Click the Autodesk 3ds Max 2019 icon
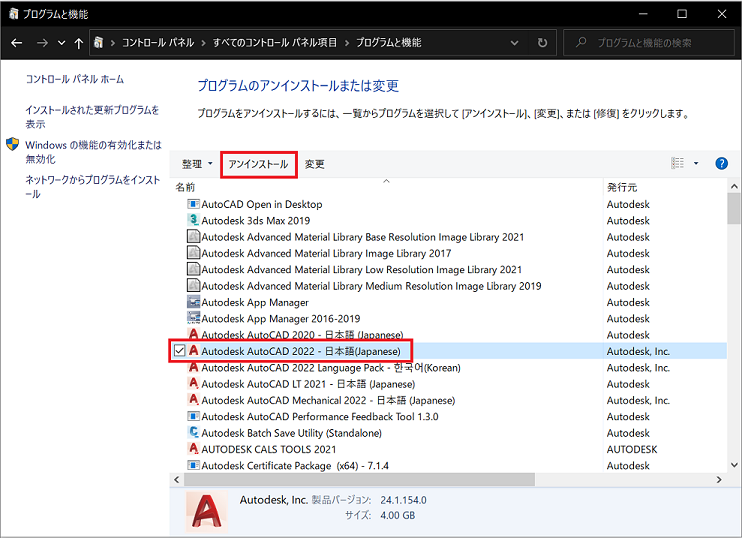This screenshot has height=538, width=742. click(193, 220)
